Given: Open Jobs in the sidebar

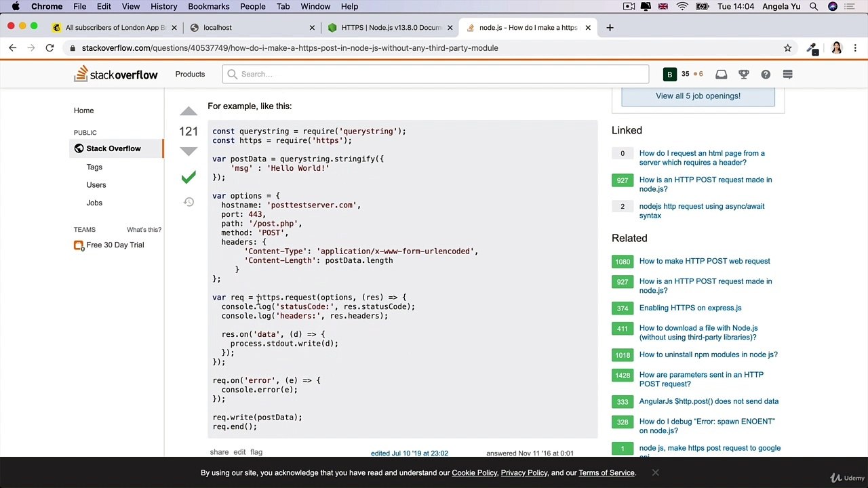Looking at the screenshot, I should 94,203.
